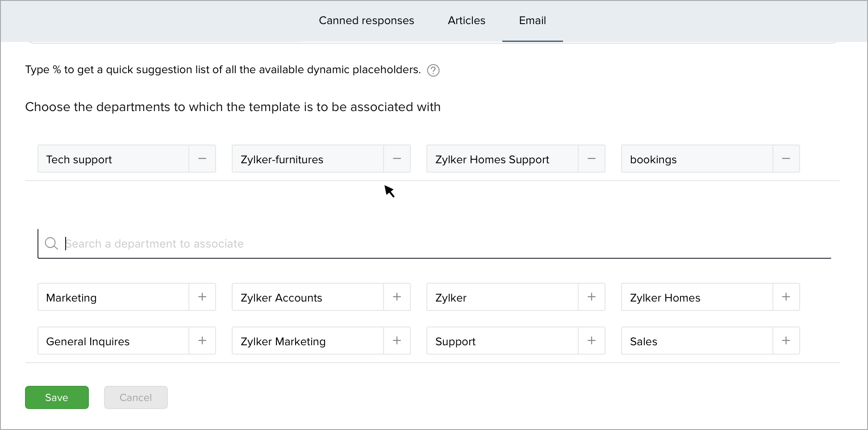
Task: Click plus icon next to Zylker
Action: coord(592,297)
